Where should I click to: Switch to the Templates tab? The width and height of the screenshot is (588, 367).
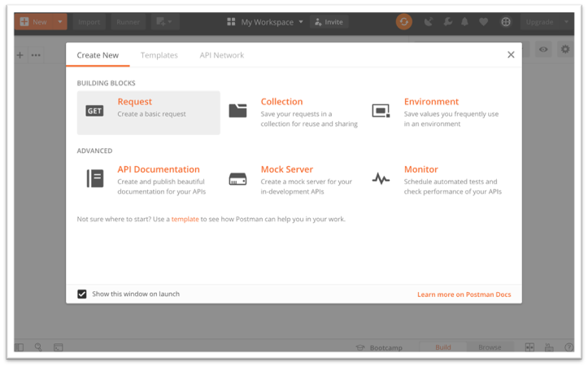coord(159,55)
